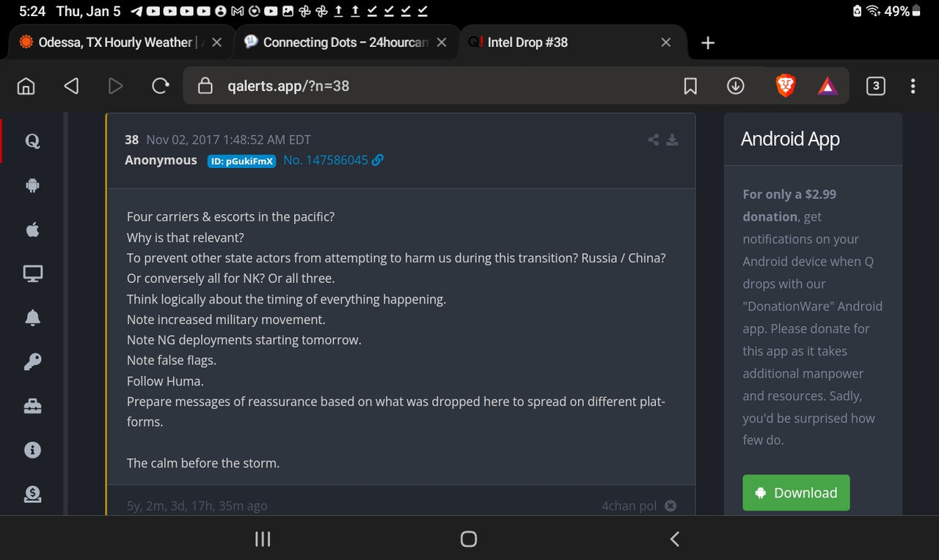Click the line 'The calm before the storm.'
The width and height of the screenshot is (939, 560).
[x=203, y=463]
